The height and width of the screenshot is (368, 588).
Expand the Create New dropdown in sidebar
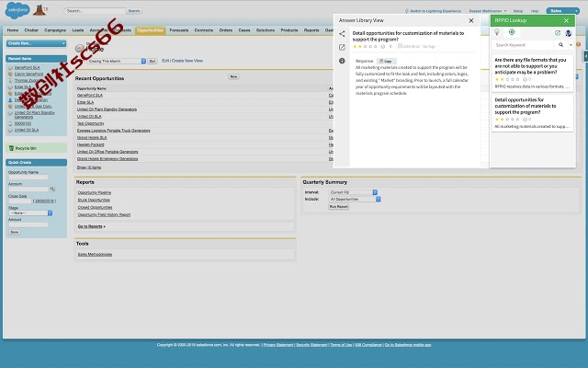[36, 43]
